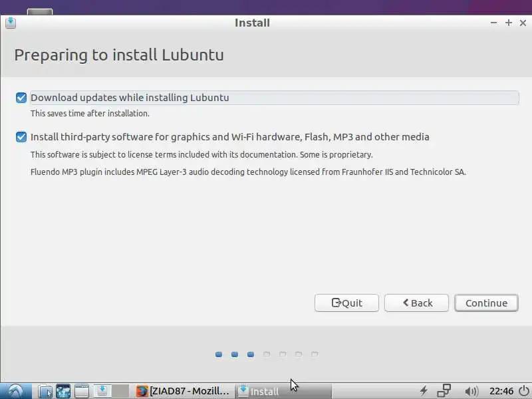Click the power manager lightning tray icon
Viewport: 532px width, 399px height.
[x=424, y=391]
